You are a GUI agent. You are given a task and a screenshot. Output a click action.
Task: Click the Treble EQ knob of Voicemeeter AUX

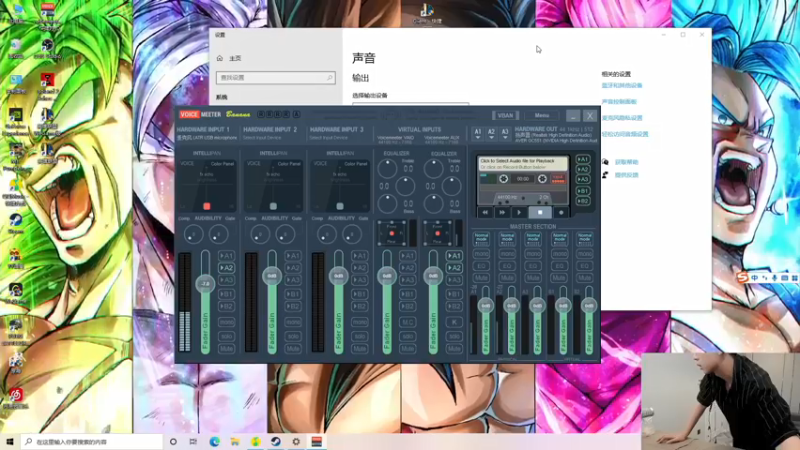434,169
